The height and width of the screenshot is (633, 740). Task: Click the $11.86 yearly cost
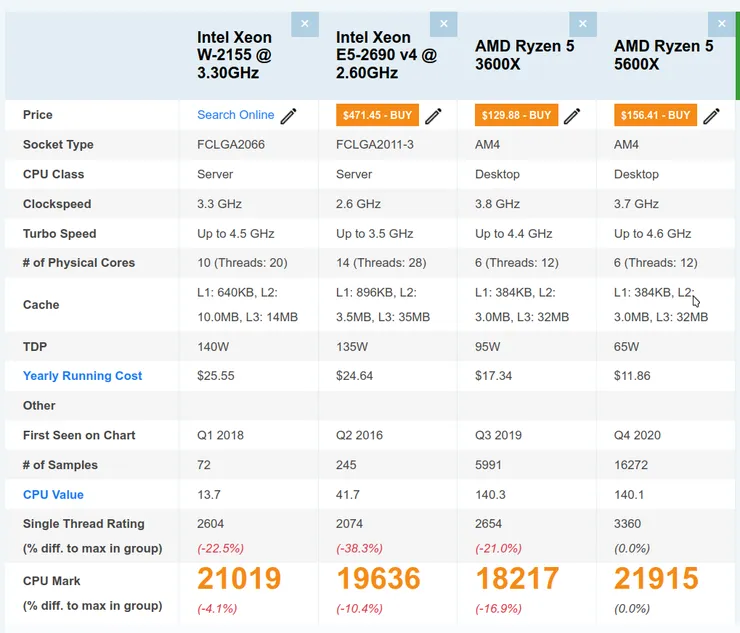coord(632,376)
